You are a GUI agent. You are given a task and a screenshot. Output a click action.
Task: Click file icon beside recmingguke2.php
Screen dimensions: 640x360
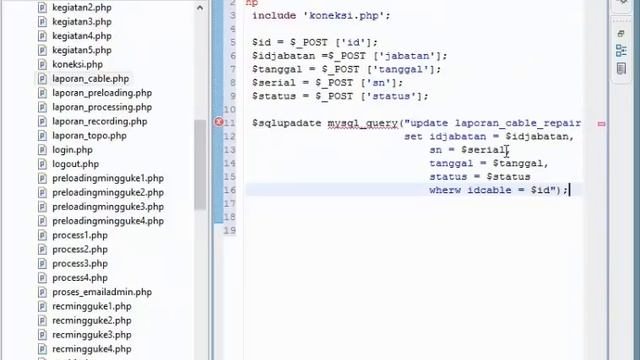coord(42,321)
